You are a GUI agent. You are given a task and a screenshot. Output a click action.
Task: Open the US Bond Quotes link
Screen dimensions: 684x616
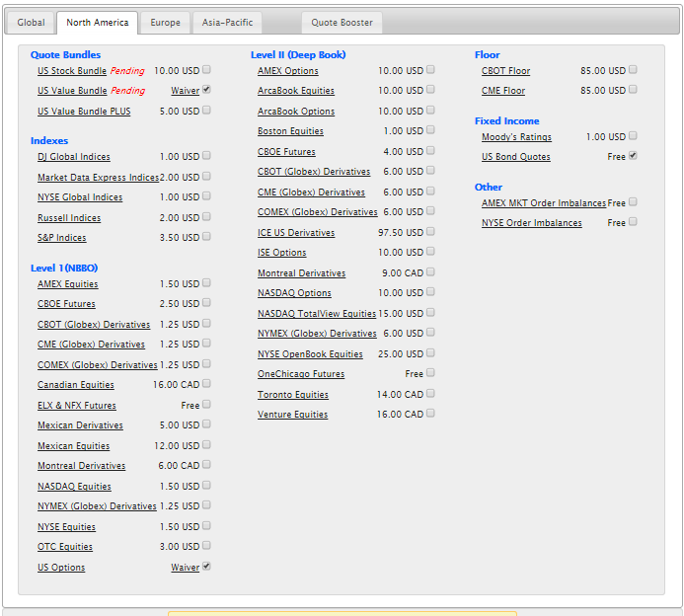[515, 157]
